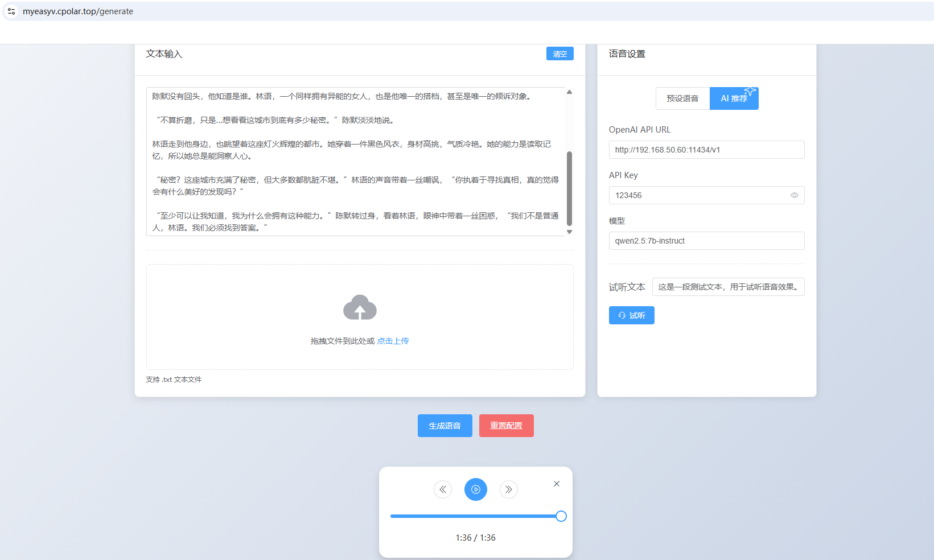Click the API Key input field

[x=707, y=195]
